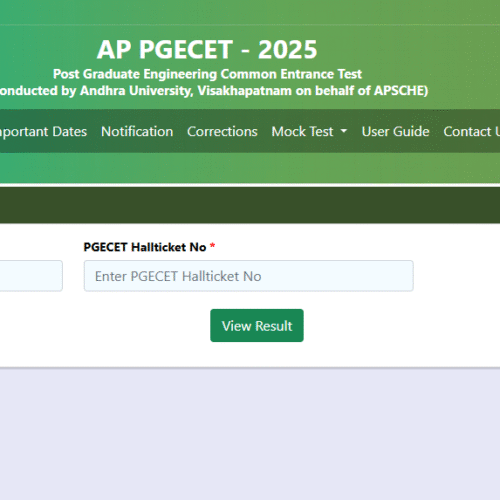Viewport: 500px width, 500px height.
Task: Click the APSCHE text in the header
Action: tap(399, 91)
